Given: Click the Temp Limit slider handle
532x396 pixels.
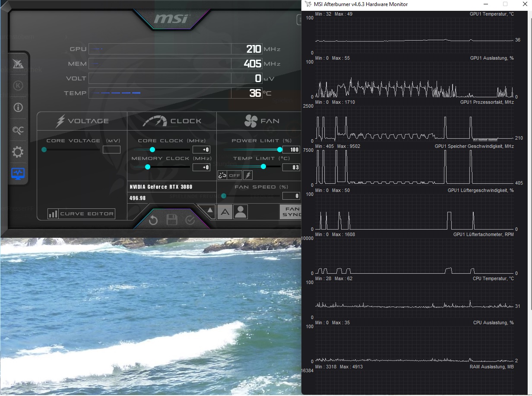Looking at the screenshot, I should 263,166.
